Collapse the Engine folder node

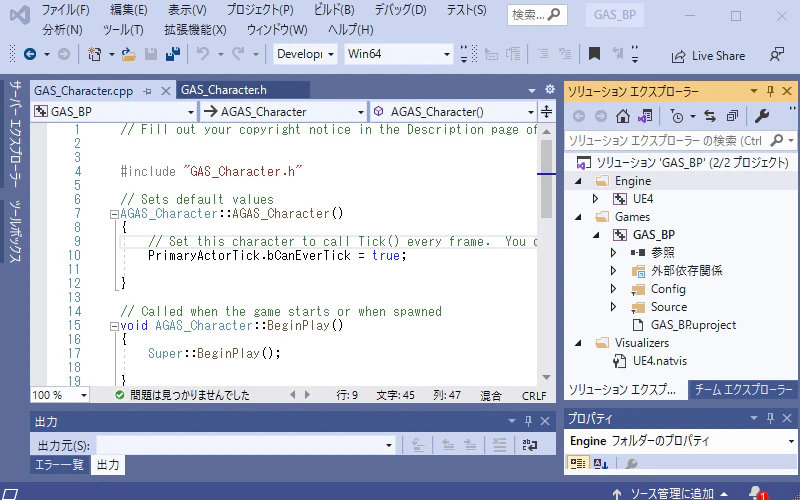click(x=578, y=181)
